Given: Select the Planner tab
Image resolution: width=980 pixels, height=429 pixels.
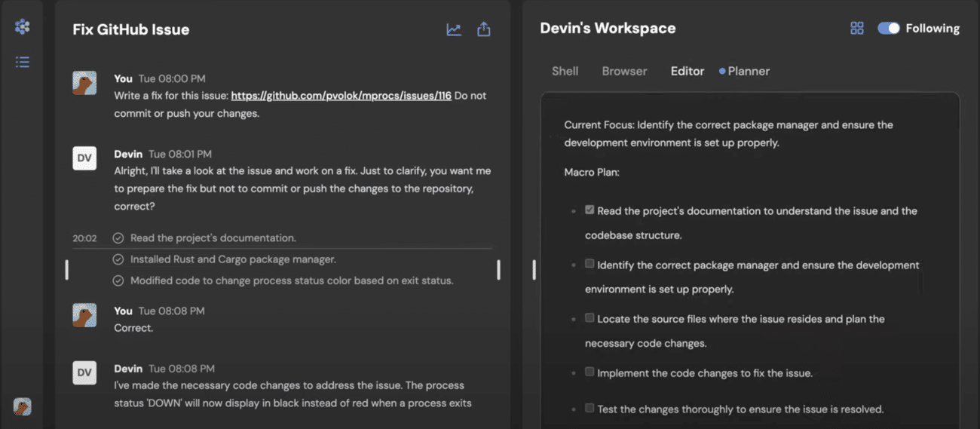Looking at the screenshot, I should coord(748,71).
